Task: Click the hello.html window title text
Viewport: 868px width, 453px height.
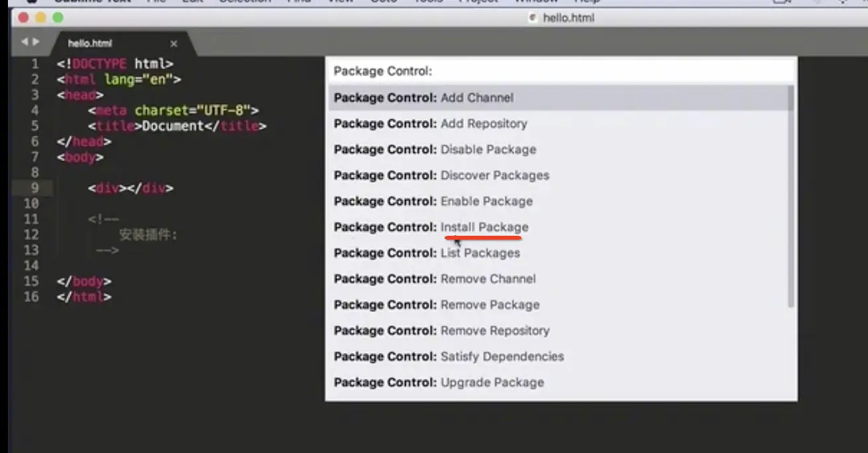Action: pyautogui.click(x=569, y=18)
